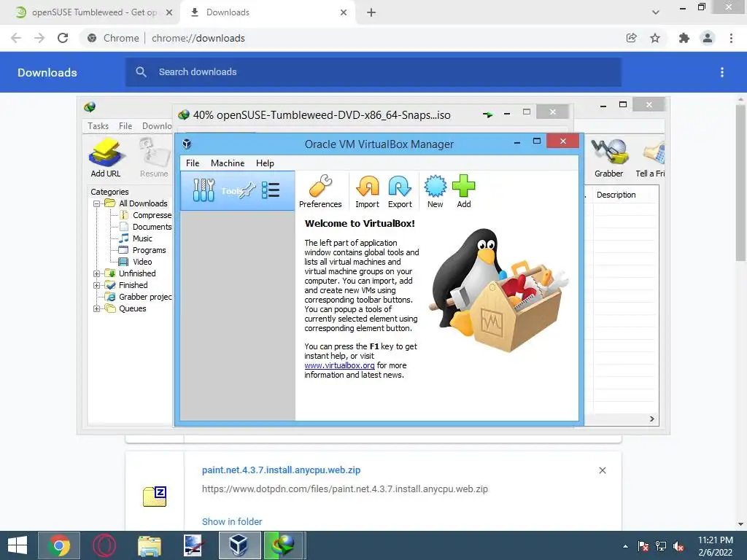Click the paint.net zip file icon
Viewport: 747px width, 560px height.
pyautogui.click(x=155, y=496)
